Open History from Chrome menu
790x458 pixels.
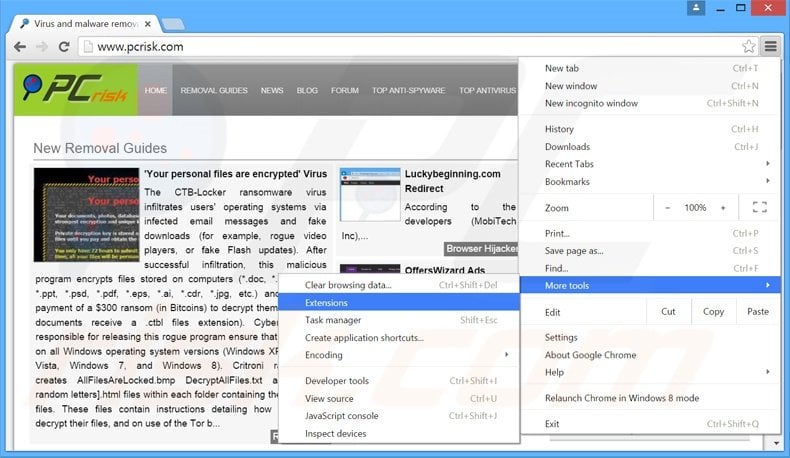650,129
